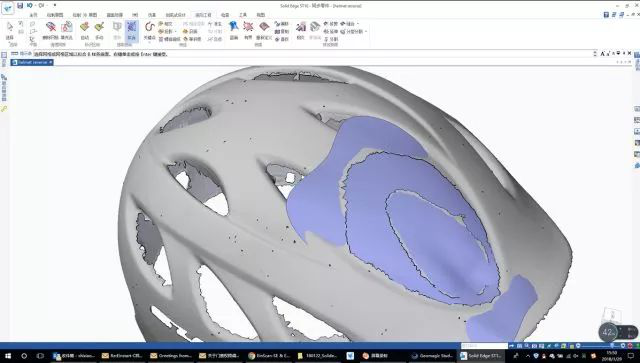The height and width of the screenshot is (363, 640).
Task: Select the mesh eraser tool with red cross
Action: click(x=51, y=27)
